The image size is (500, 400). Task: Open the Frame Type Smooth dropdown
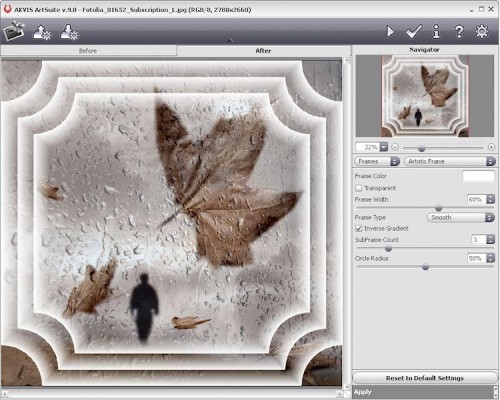point(461,217)
